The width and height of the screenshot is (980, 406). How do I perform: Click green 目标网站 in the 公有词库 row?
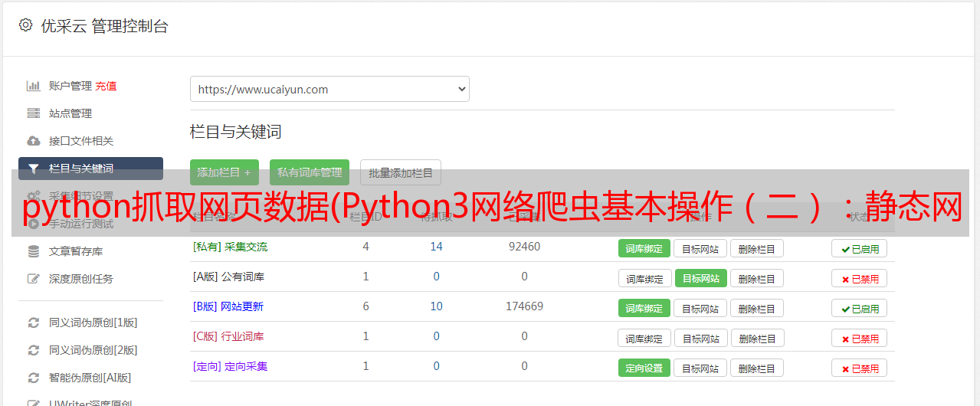click(701, 278)
